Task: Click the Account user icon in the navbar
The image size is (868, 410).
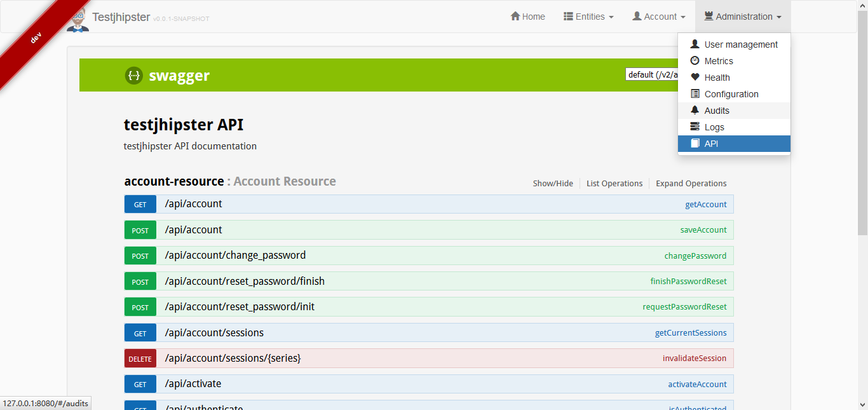Action: (x=637, y=17)
